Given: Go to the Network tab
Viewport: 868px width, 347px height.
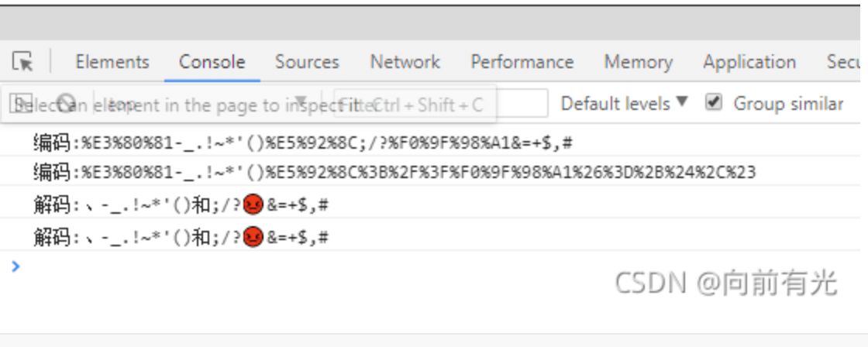Looking at the screenshot, I should pyautogui.click(x=405, y=61).
